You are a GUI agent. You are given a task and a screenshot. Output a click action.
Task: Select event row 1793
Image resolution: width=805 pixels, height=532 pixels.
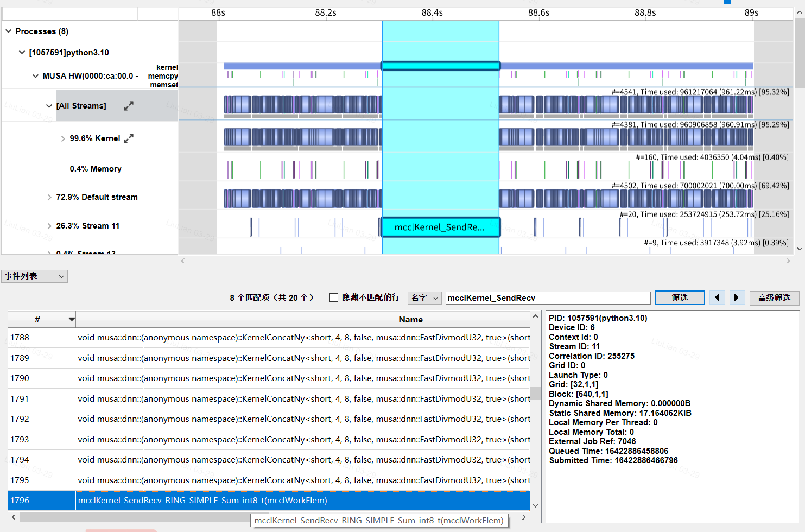(x=269, y=440)
